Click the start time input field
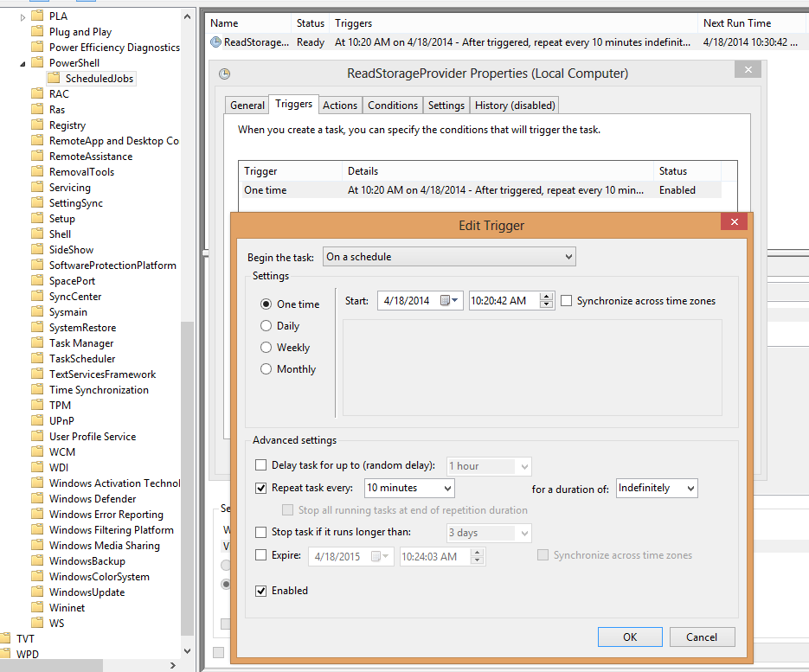Image resolution: width=809 pixels, height=672 pixels. click(x=502, y=301)
